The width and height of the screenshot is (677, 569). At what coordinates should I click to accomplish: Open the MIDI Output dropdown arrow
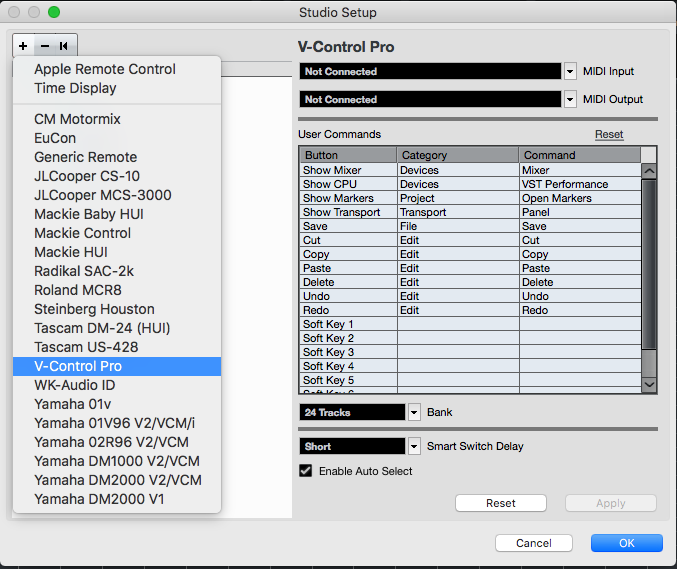click(x=570, y=99)
